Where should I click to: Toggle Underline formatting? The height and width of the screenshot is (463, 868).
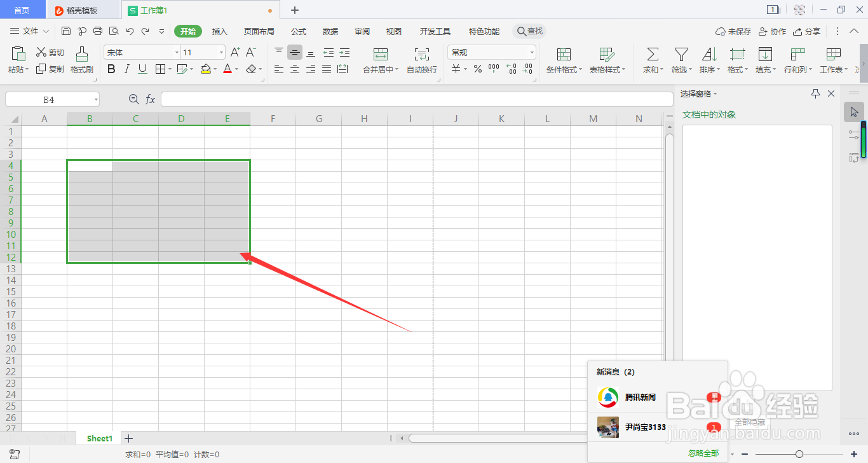coord(142,69)
